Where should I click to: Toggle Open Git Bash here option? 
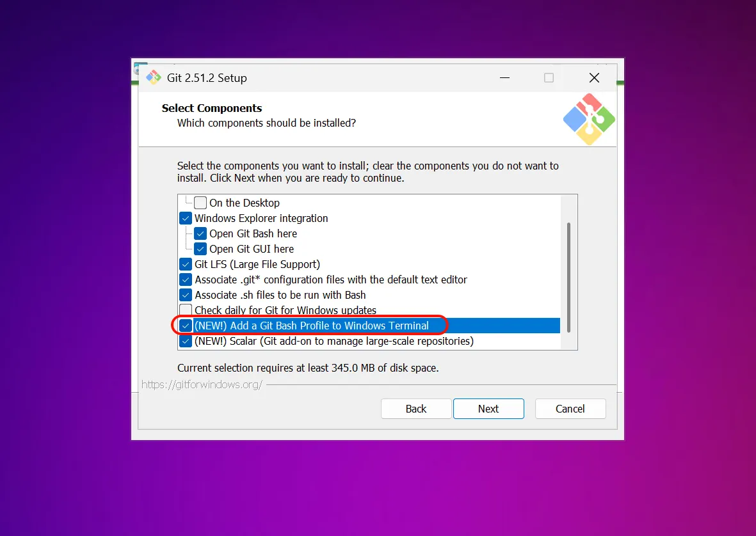[200, 233]
